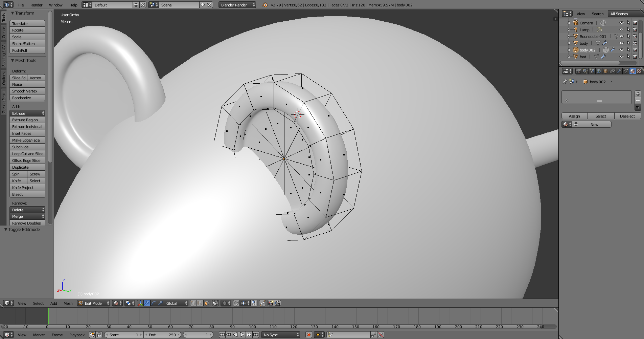Image resolution: width=644 pixels, height=339 pixels.
Task: Toggle visibility eye for Camera
Action: [x=621, y=23]
